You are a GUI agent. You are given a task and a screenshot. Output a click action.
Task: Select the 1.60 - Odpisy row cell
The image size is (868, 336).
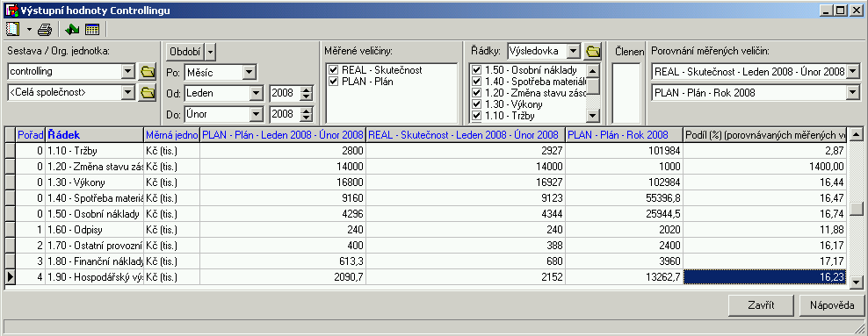point(94,229)
